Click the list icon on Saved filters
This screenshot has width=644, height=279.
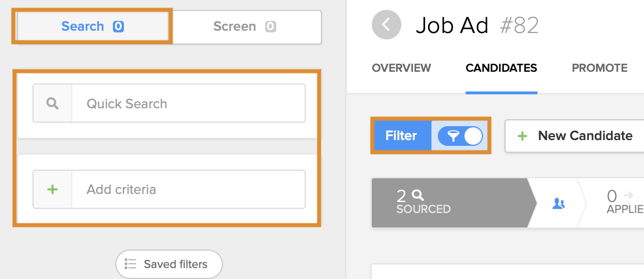(x=130, y=264)
